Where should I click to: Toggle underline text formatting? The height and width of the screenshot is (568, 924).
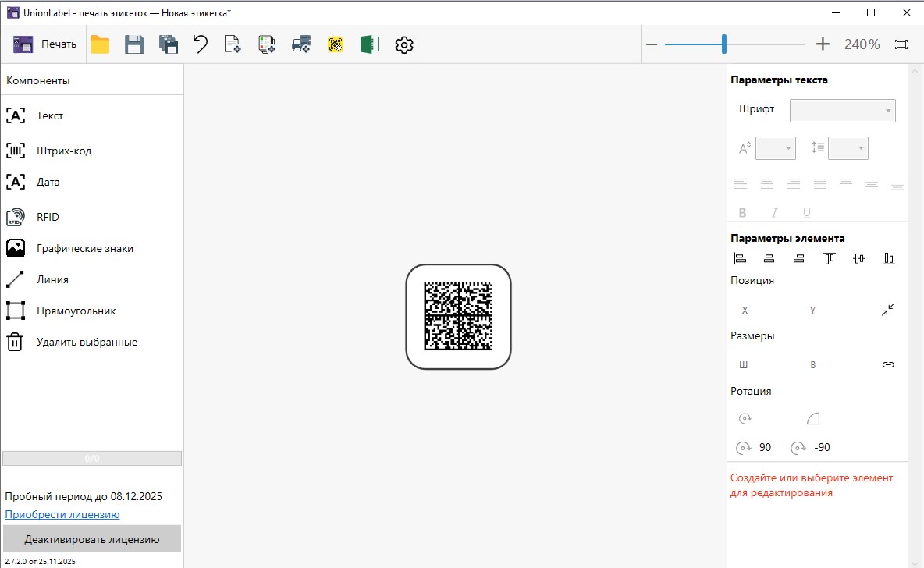click(x=806, y=212)
